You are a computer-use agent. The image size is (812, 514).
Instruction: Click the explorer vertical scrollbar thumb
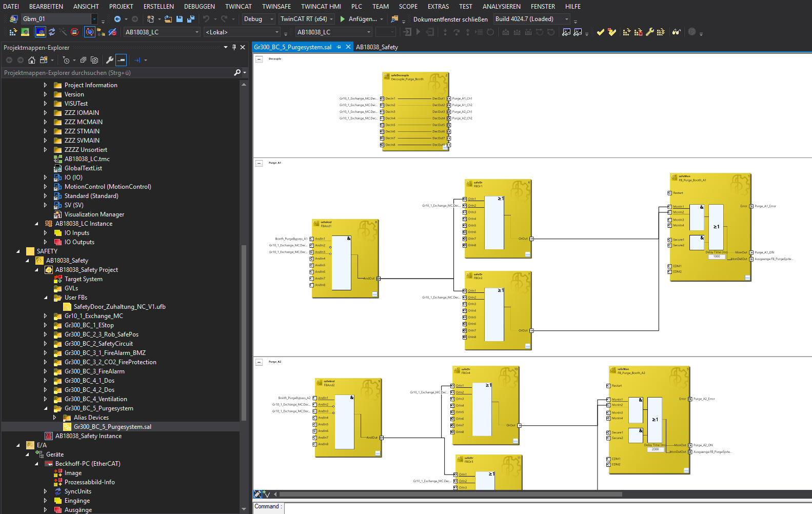click(244, 332)
